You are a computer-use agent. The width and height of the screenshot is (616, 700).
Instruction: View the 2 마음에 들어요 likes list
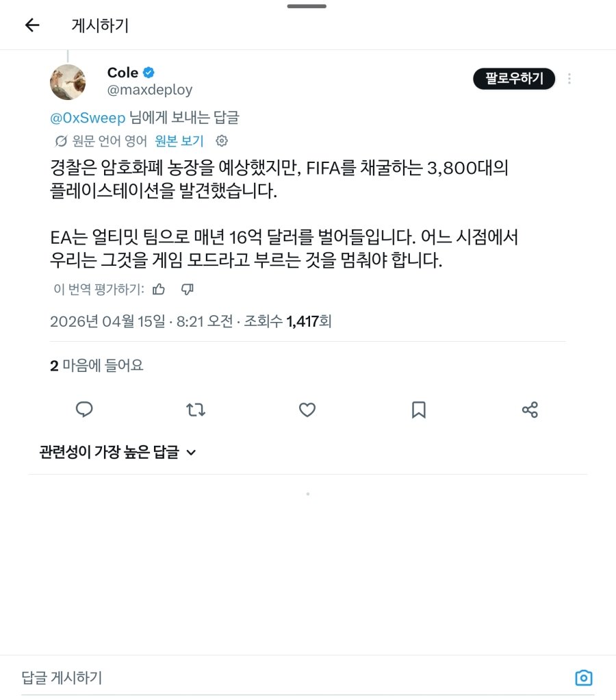point(97,366)
